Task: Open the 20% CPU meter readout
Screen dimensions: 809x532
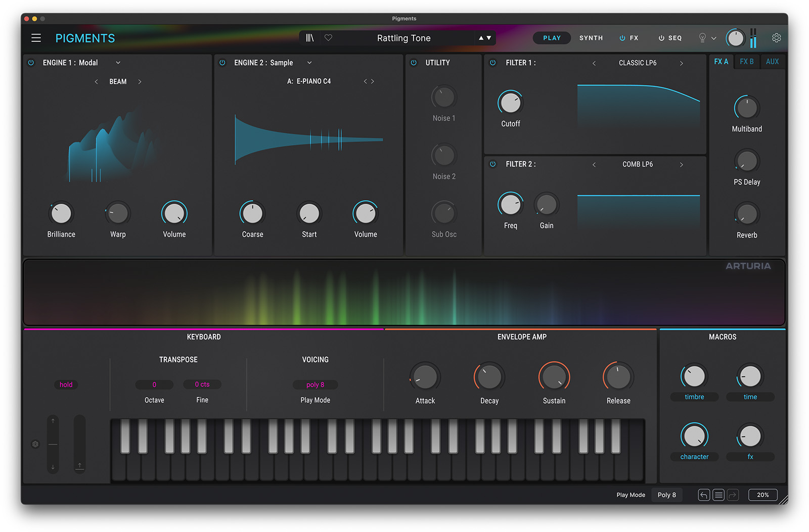Action: pyautogui.click(x=762, y=495)
